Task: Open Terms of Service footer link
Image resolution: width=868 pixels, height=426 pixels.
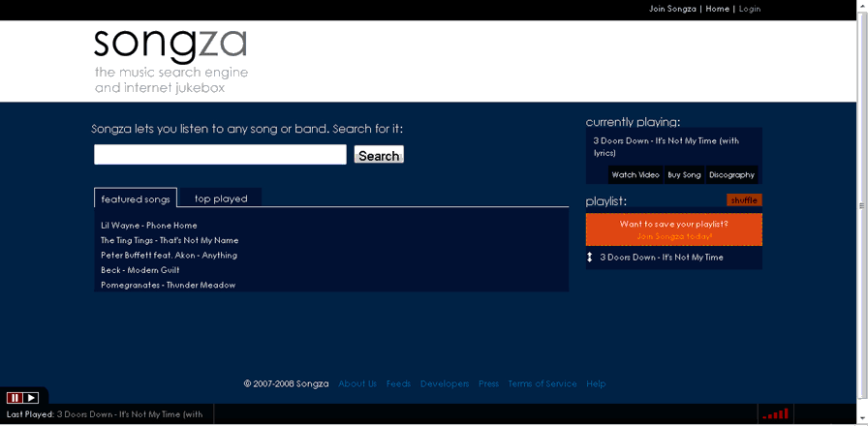Action: click(x=542, y=383)
